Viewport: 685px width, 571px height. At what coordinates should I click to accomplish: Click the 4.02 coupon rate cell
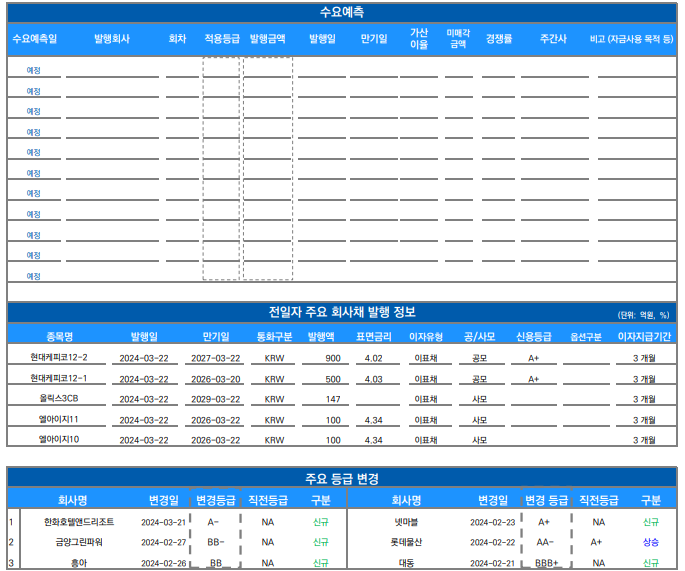(x=374, y=358)
